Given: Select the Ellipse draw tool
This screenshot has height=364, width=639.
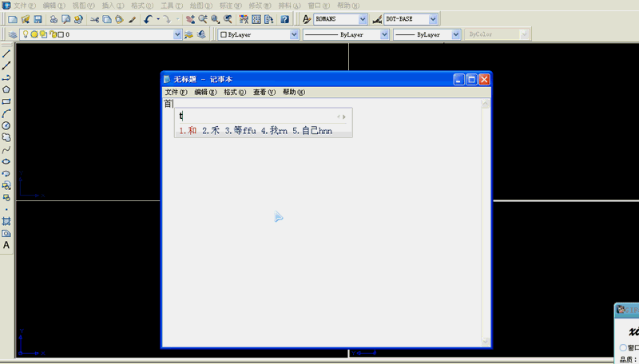Looking at the screenshot, I should click(x=6, y=161).
